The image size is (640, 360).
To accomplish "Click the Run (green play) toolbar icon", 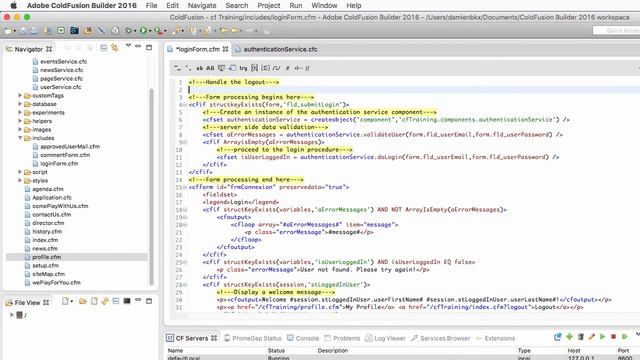I will (x=143, y=31).
